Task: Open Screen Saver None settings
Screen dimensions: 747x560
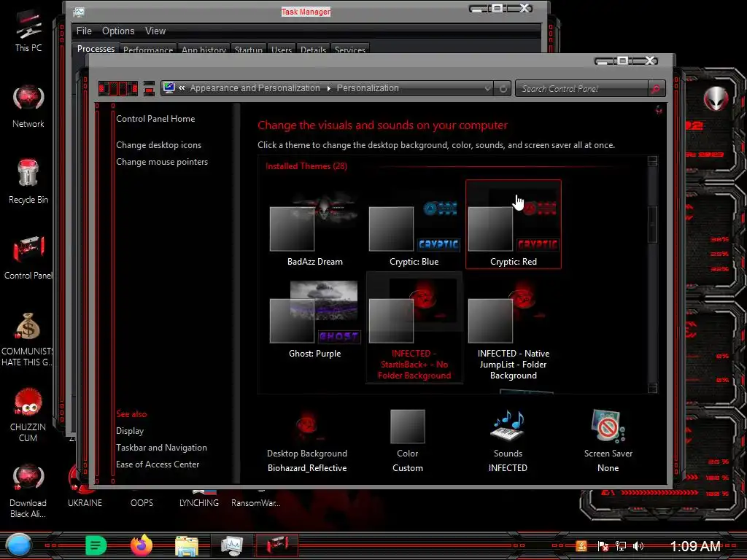Action: pos(608,440)
